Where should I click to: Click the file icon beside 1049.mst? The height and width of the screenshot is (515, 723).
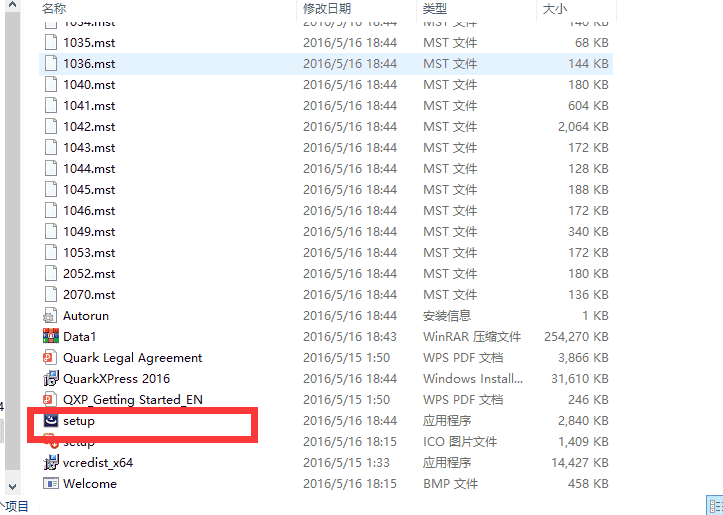[51, 231]
